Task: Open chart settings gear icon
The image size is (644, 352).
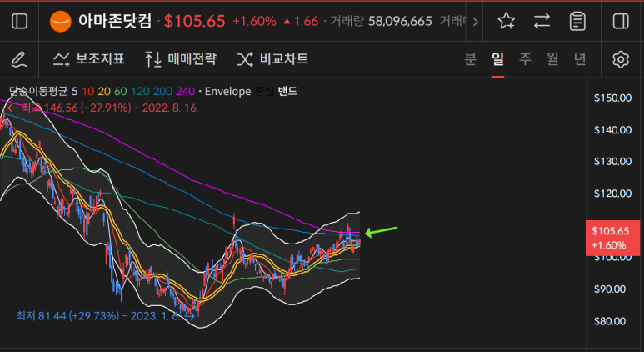Action: (621, 59)
